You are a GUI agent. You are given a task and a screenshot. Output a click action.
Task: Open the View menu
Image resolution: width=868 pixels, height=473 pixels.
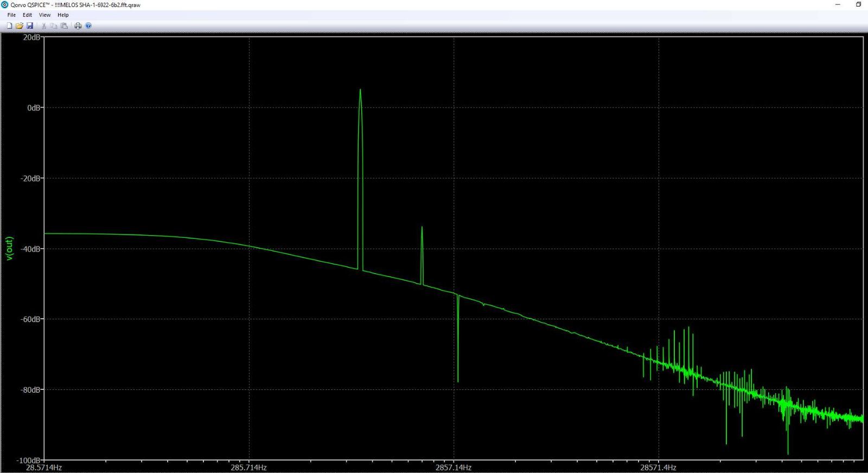click(45, 15)
